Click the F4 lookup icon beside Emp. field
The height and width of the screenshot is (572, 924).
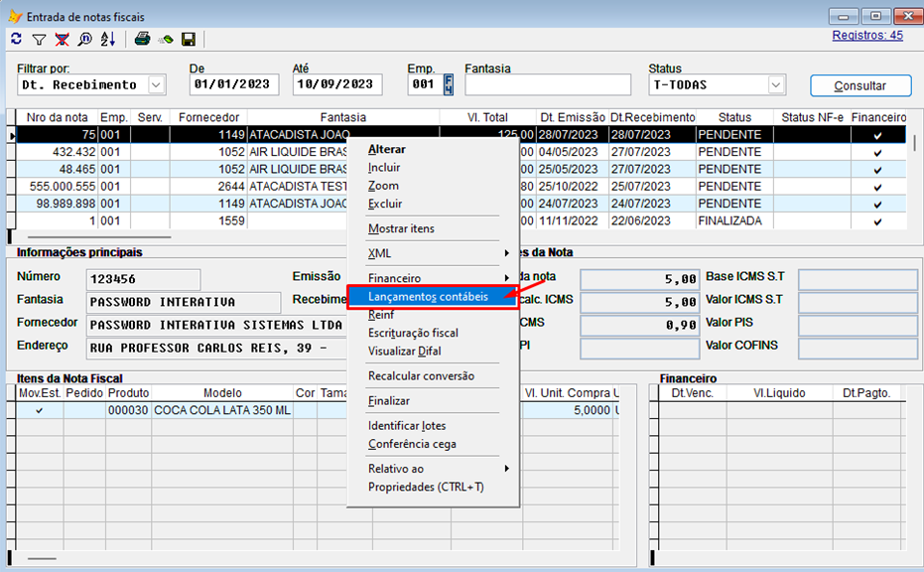448,84
